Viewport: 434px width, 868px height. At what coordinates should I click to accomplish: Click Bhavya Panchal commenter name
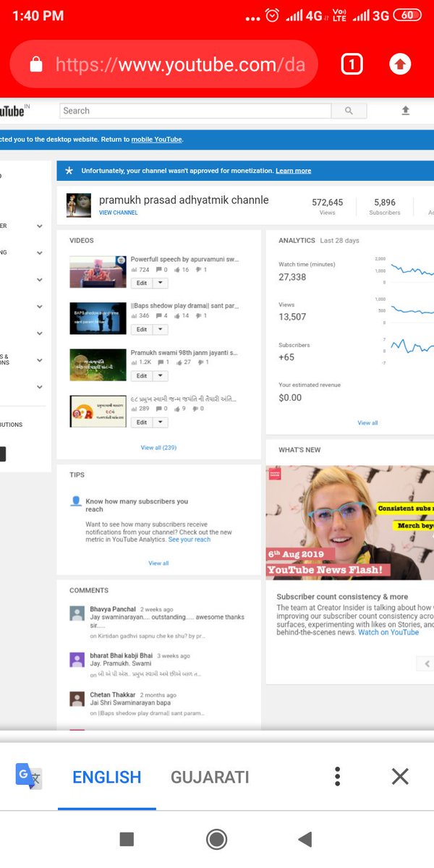point(113,609)
